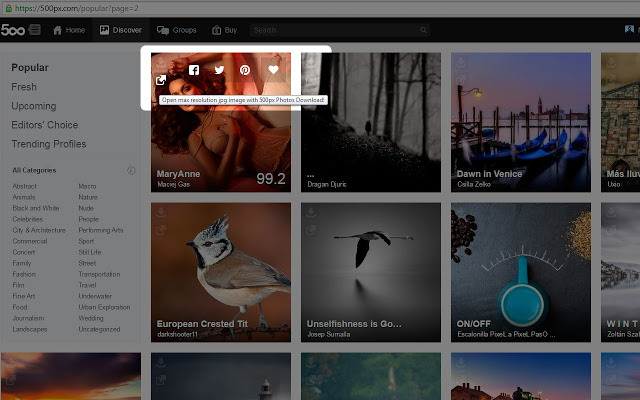Filter by Performing Arts category
This screenshot has width=640, height=400.
click(x=101, y=230)
